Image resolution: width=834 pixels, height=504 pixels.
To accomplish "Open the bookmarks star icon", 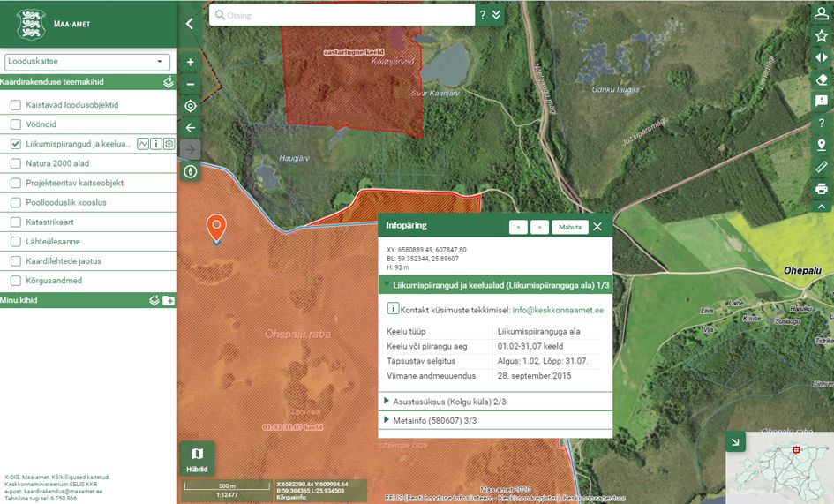I will (822, 35).
